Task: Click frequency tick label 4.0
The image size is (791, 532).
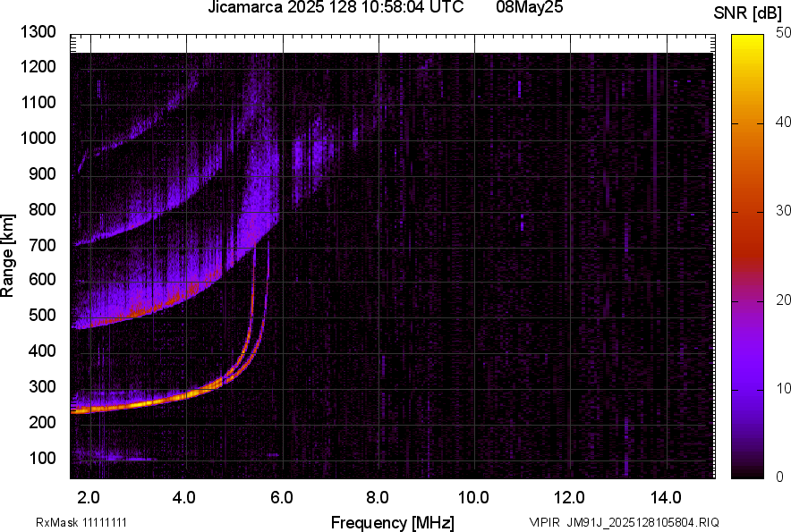Action: (183, 498)
